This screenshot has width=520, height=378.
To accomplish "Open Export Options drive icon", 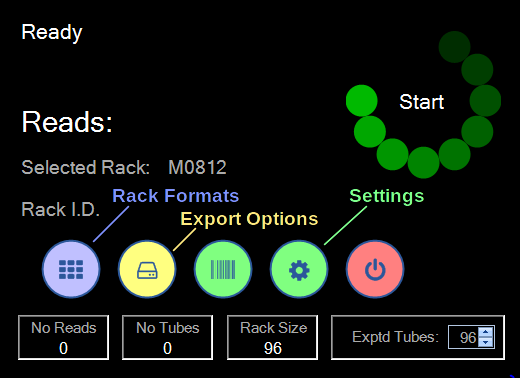I will pyautogui.click(x=147, y=269).
